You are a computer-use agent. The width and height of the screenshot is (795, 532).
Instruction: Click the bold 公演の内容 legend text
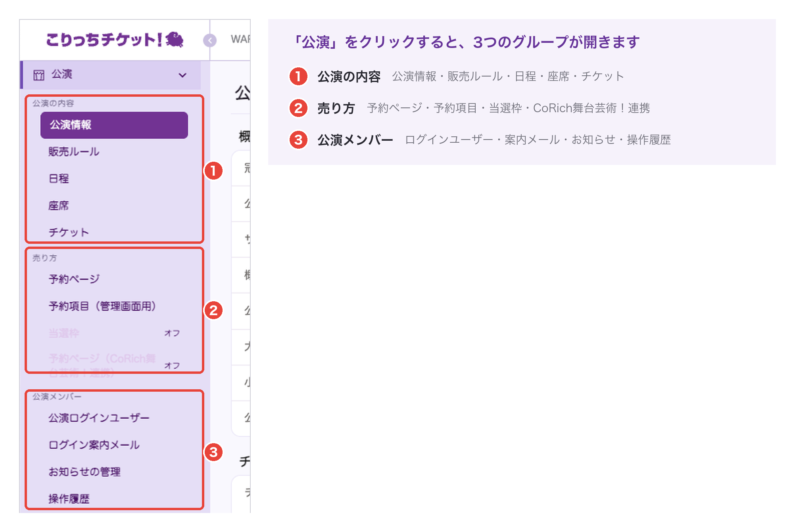349,77
